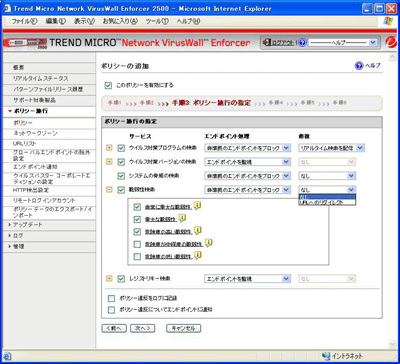This screenshot has height=364, width=400.
Task: Toggle このポリシーを有効にする checkbox
Action: point(108,86)
